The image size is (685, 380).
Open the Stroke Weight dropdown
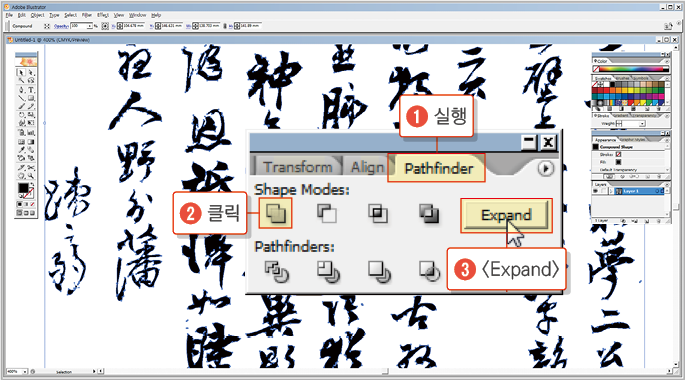[642, 124]
